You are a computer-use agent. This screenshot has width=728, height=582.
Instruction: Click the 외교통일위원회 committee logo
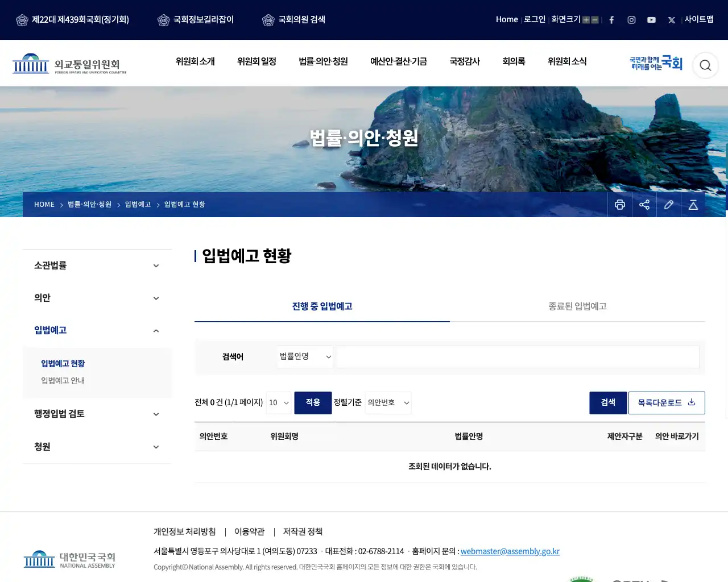[x=69, y=64]
